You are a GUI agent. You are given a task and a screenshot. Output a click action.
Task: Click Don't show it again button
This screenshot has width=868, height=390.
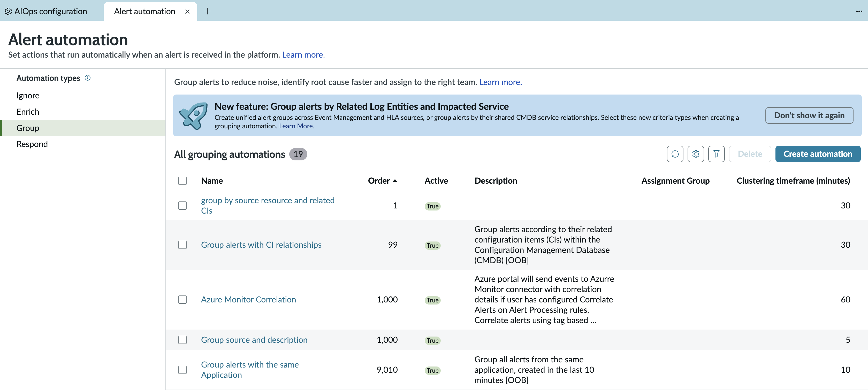[x=809, y=115]
